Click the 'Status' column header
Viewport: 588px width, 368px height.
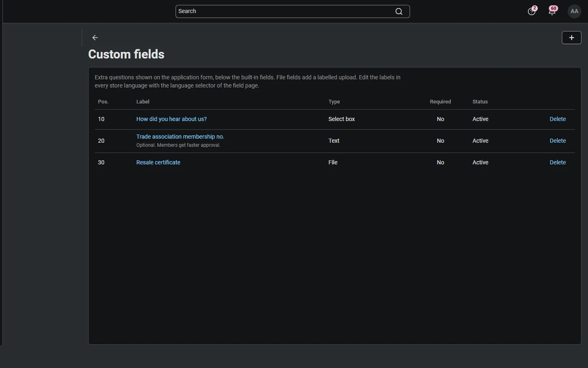point(480,102)
